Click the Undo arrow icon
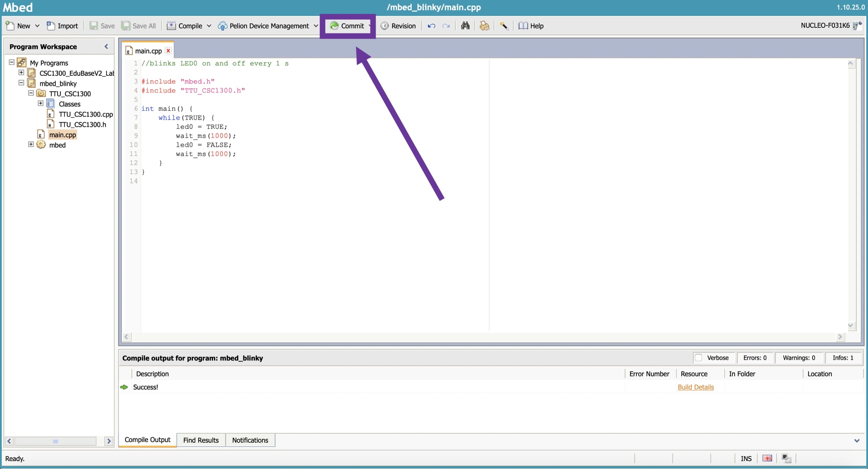Image resolution: width=868 pixels, height=469 pixels. coord(431,26)
